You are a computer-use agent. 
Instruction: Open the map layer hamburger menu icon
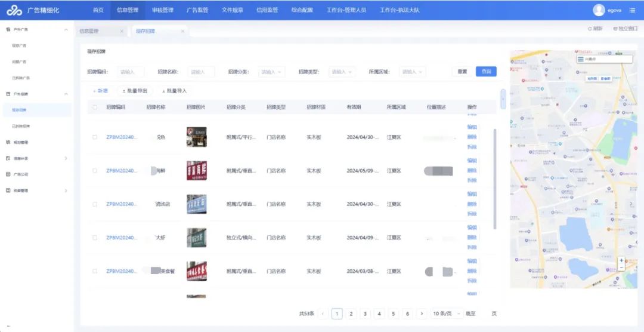[580, 59]
